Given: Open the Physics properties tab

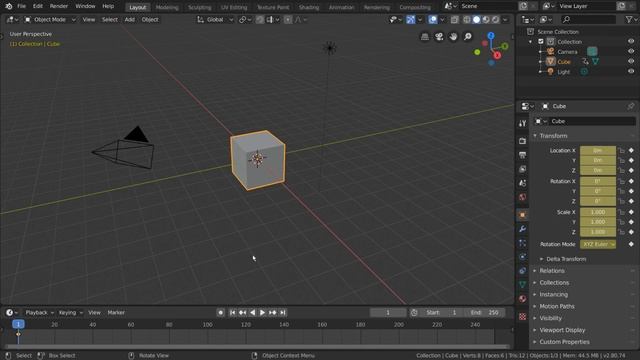Looking at the screenshot, I should point(522,257).
